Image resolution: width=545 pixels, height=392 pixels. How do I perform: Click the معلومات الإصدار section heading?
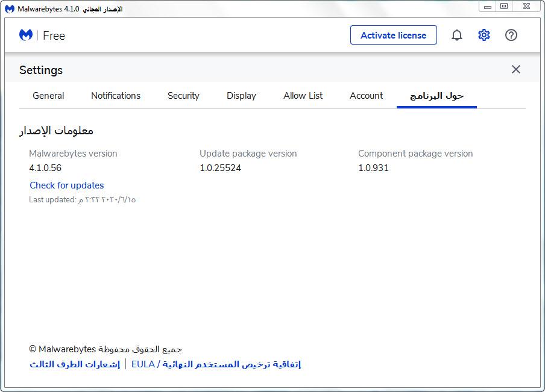56,131
